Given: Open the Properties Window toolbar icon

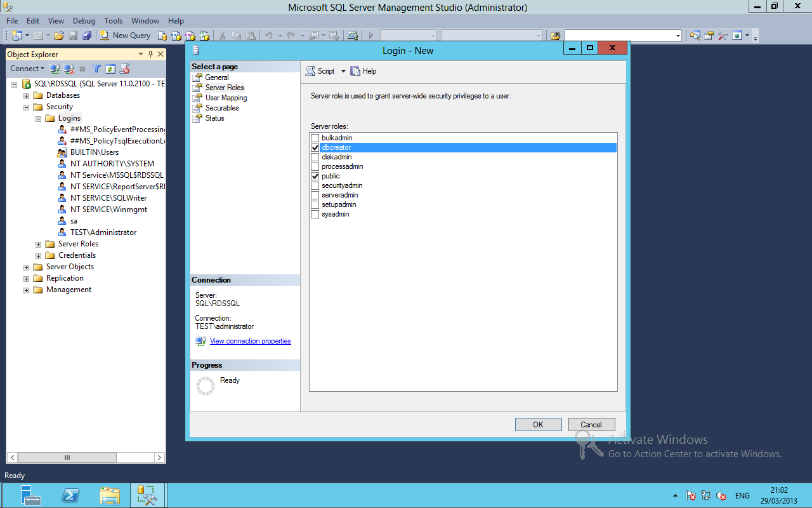Looking at the screenshot, I should tap(709, 36).
